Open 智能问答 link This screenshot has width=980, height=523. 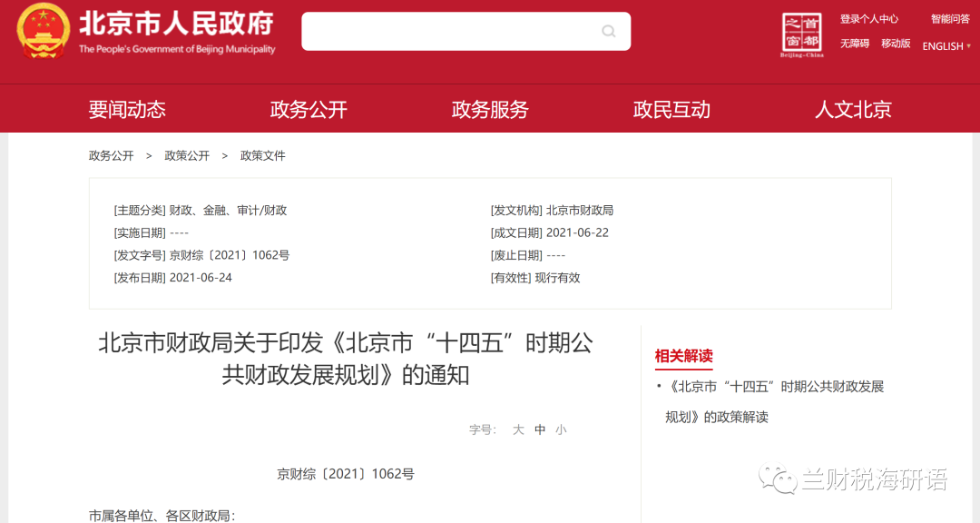(950, 19)
